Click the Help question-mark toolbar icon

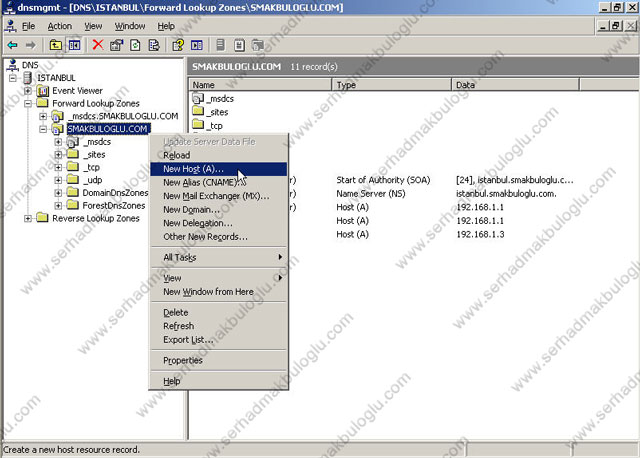[x=178, y=45]
